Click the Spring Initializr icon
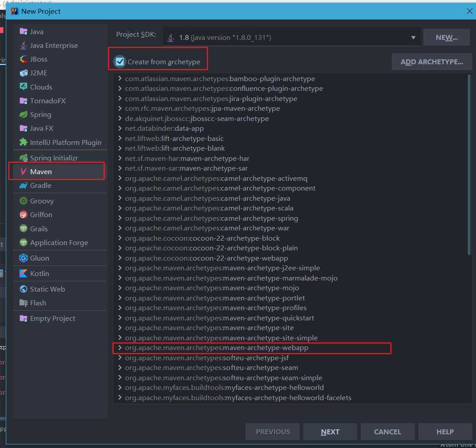Screen dimensions: 476x448 click(x=23, y=158)
